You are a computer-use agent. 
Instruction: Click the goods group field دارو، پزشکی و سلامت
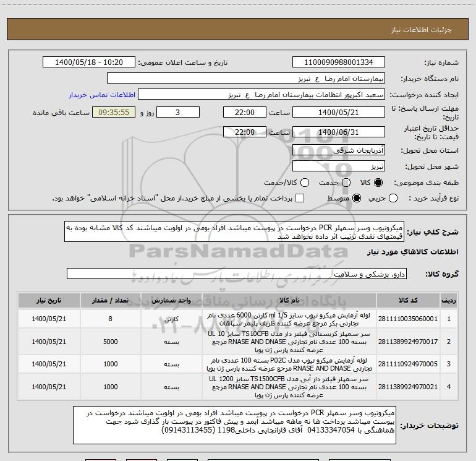(237, 274)
